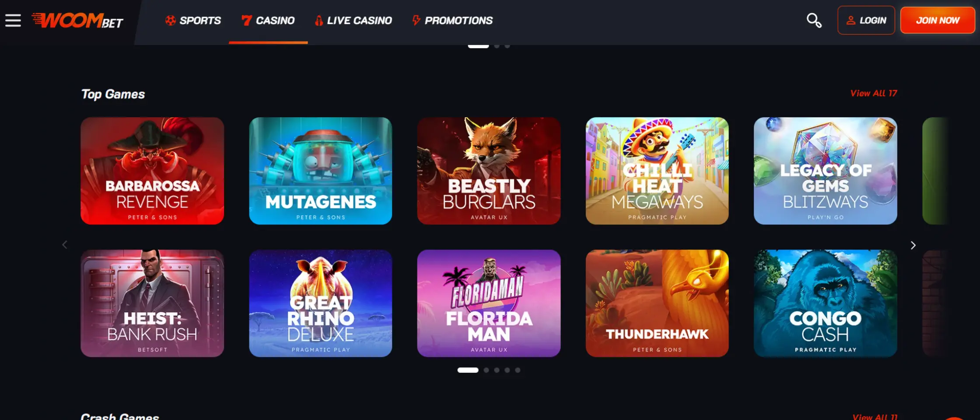The height and width of the screenshot is (420, 980).
Task: Open Chilli Heat Megaways tile
Action: pos(657,171)
